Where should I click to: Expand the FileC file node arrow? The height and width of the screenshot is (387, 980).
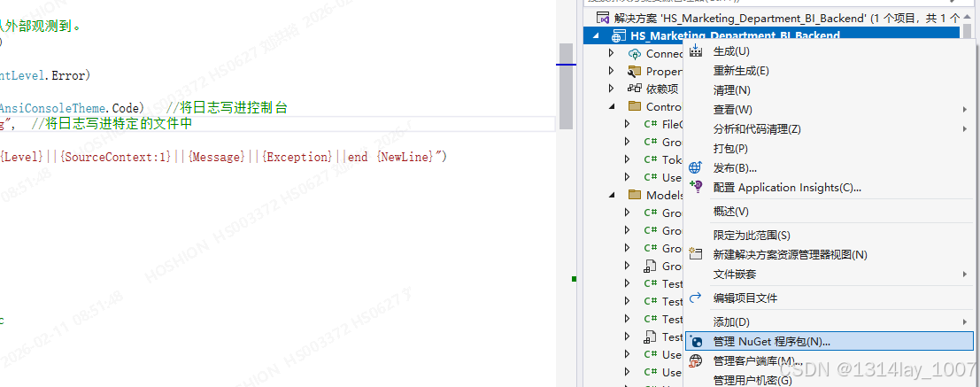coord(628,124)
